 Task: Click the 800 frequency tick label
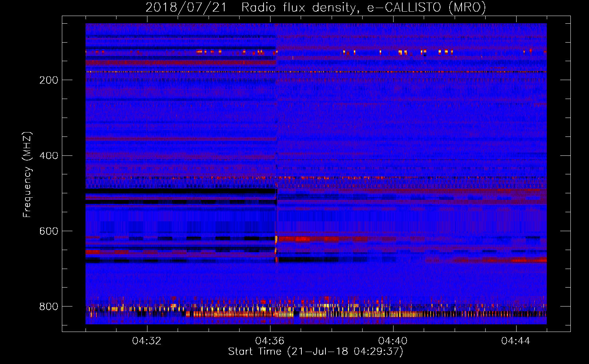click(49, 306)
